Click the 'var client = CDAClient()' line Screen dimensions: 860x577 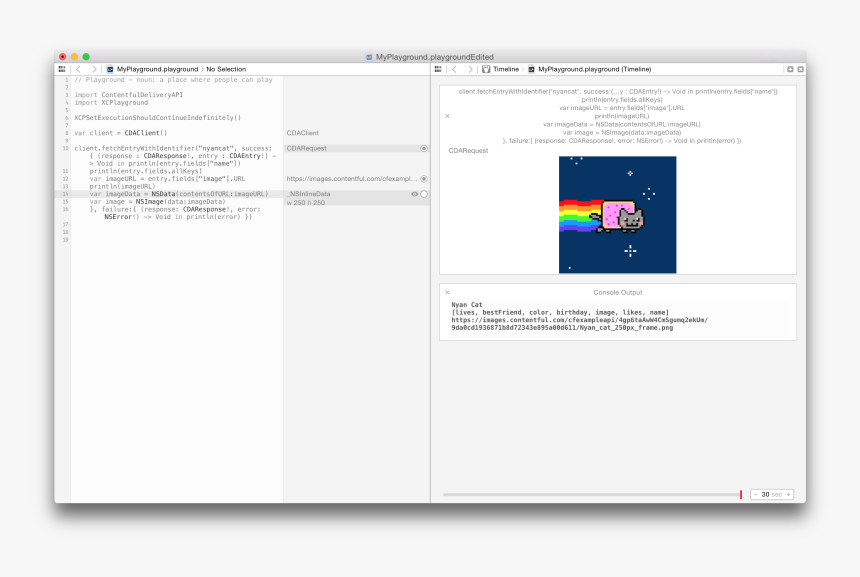121,133
